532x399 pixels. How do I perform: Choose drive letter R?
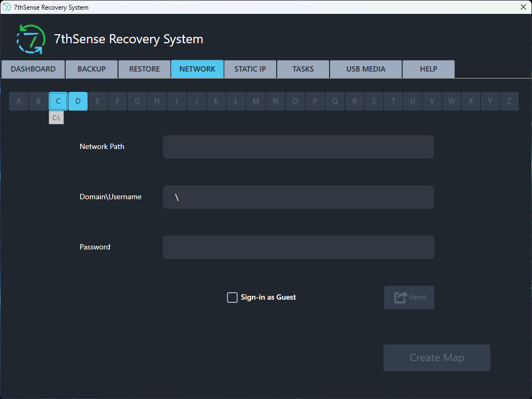click(x=355, y=101)
